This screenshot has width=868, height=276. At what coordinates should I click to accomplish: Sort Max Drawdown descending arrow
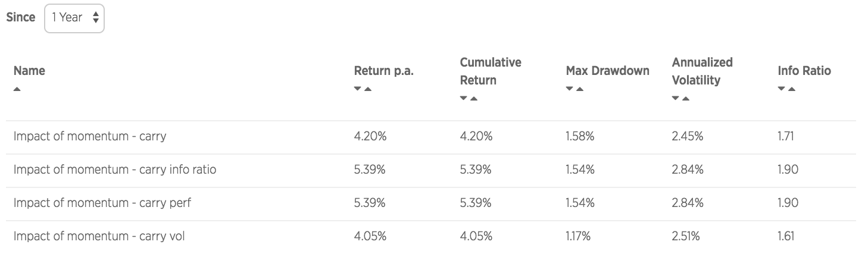click(x=569, y=89)
